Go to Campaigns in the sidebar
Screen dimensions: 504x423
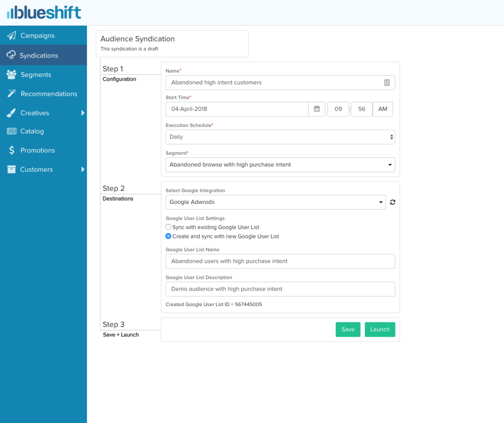point(43,36)
